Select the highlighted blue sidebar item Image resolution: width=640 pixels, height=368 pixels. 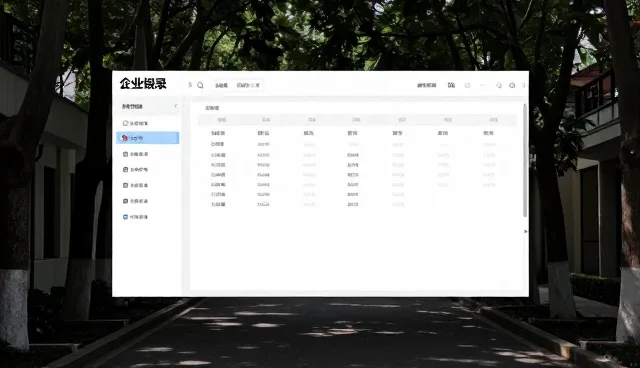tap(147, 138)
